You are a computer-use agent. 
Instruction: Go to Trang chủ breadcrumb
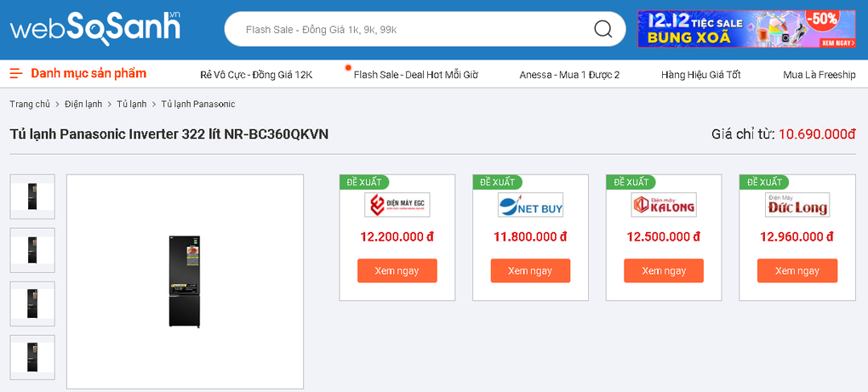coord(30,104)
